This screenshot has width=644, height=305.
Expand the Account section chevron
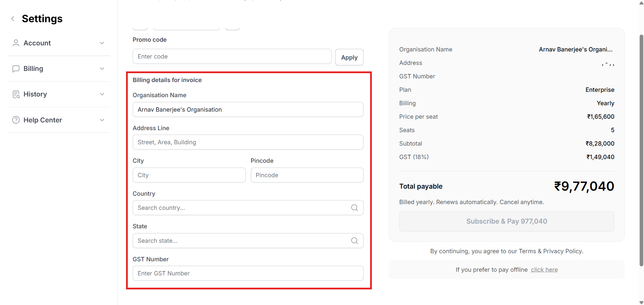pos(102,43)
